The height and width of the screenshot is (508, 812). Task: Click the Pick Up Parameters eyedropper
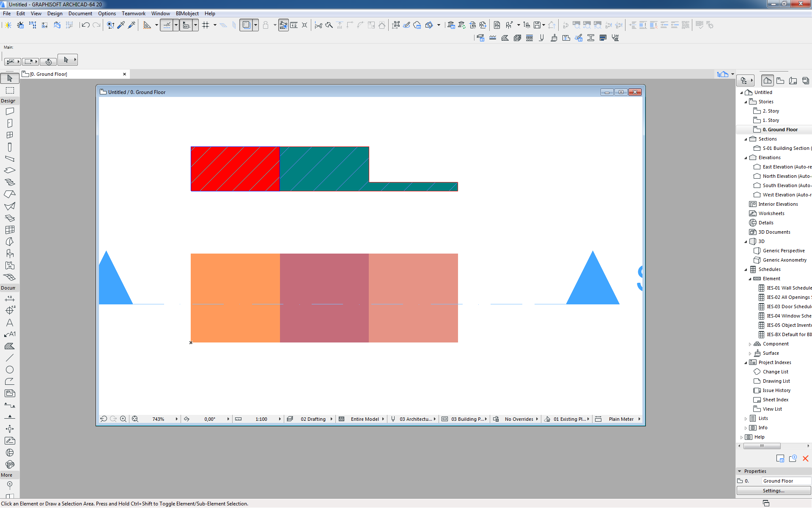[x=121, y=25]
